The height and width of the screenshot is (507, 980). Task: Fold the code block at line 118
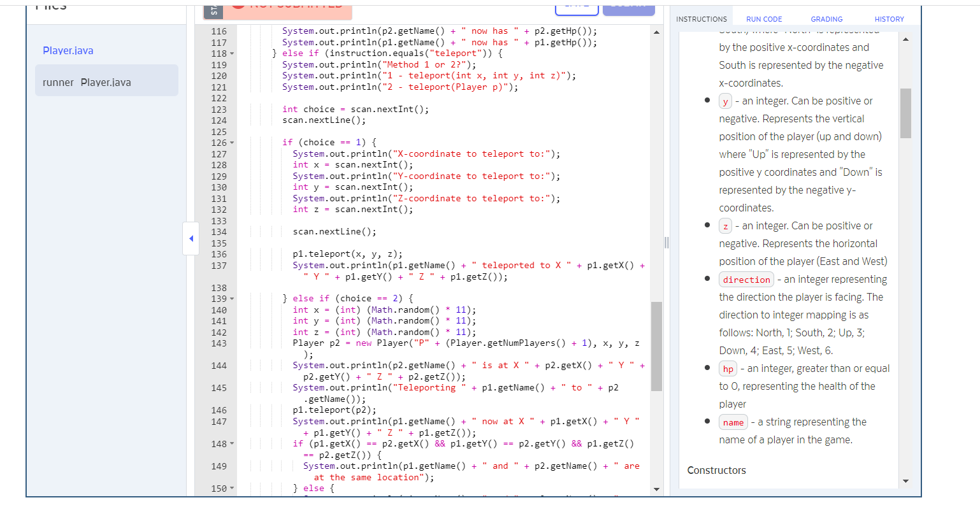tap(232, 54)
